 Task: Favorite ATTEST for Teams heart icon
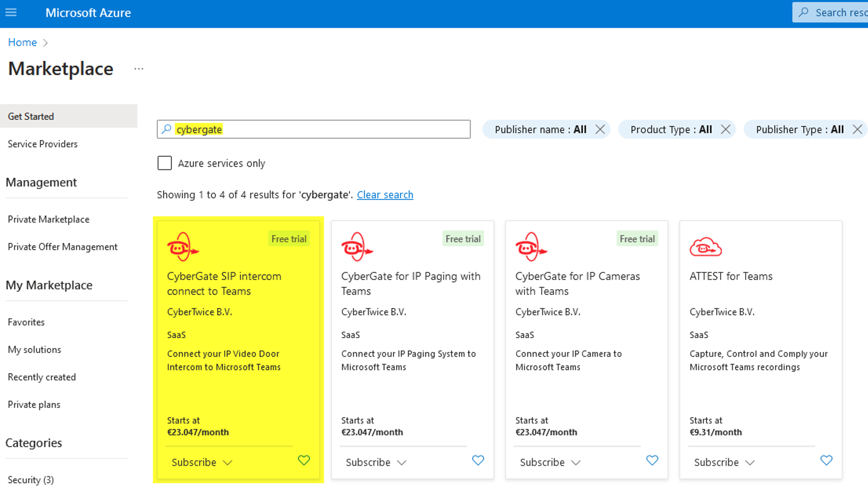pyautogui.click(x=826, y=460)
